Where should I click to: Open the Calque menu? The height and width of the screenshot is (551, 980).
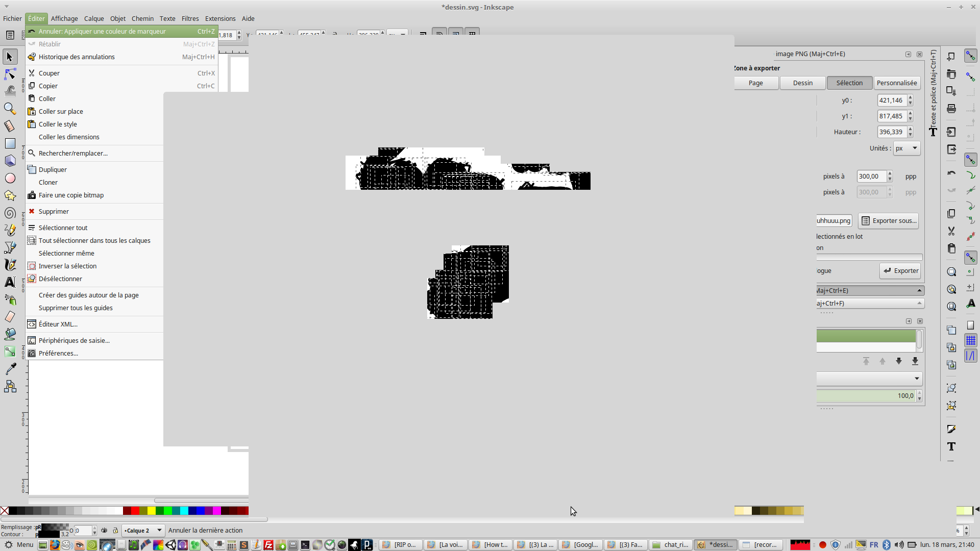(x=94, y=18)
